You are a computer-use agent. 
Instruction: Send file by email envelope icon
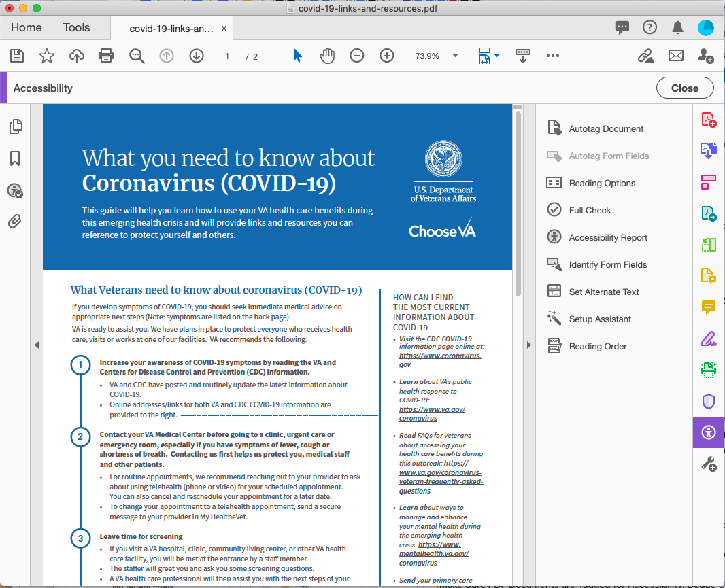675,56
